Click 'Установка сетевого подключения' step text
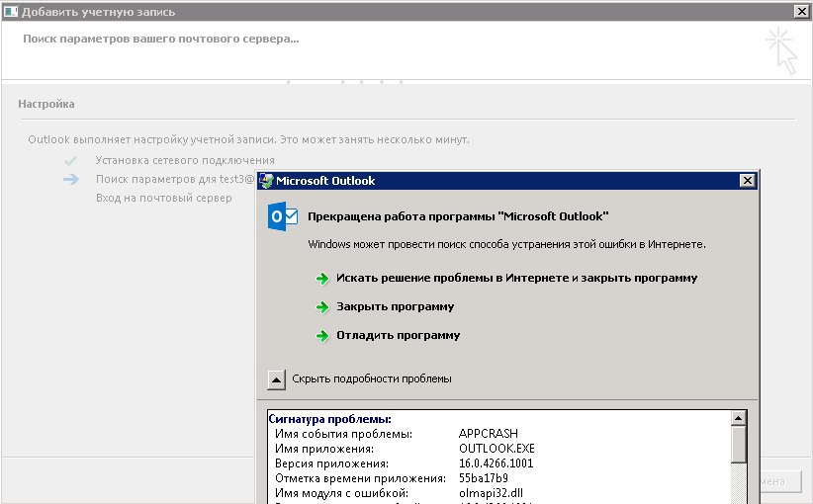This screenshot has height=504, width=813. 185,160
